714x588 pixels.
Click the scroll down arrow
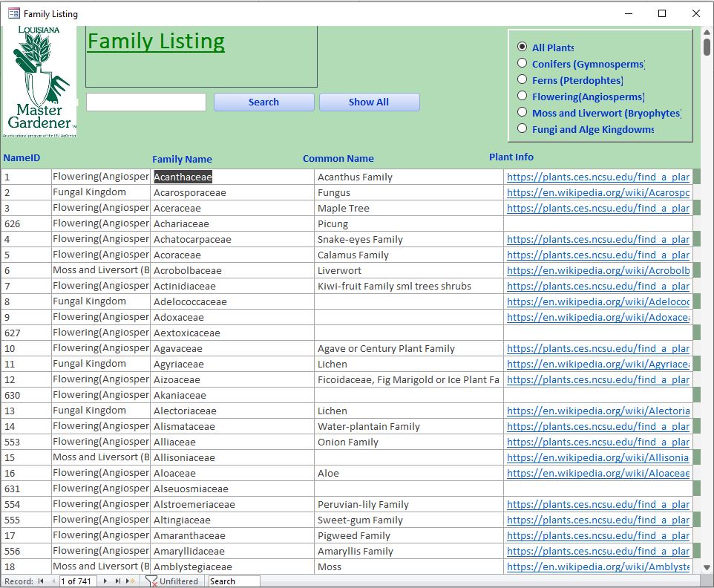pyautogui.click(x=707, y=567)
